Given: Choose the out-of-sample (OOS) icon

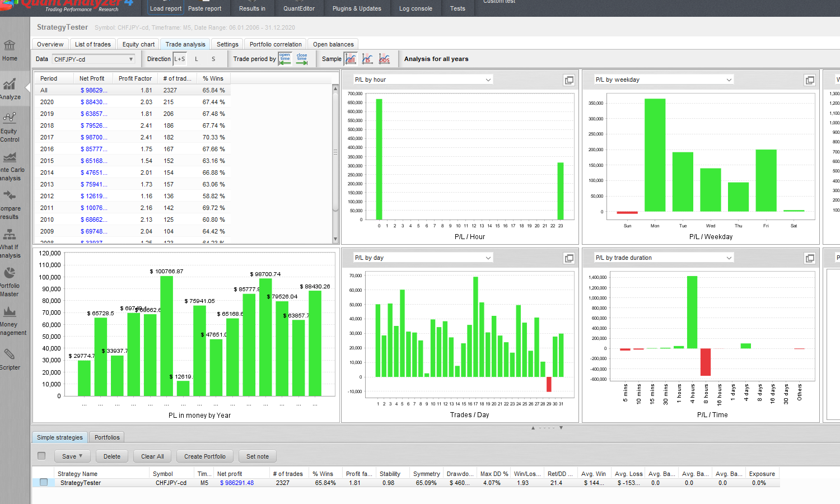Looking at the screenshot, I should coord(384,59).
